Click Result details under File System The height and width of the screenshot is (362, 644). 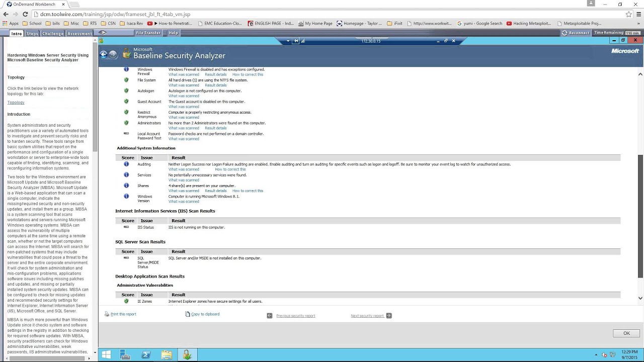tap(215, 85)
